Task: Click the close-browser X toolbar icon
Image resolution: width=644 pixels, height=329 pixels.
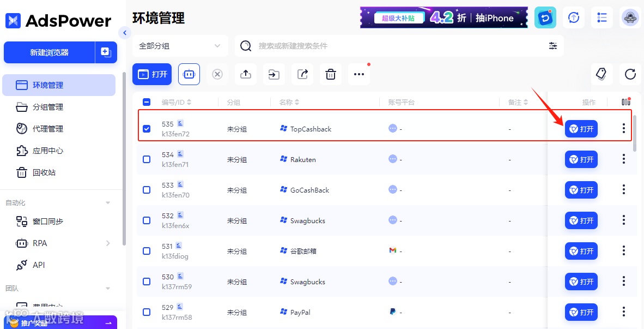Action: [217, 74]
